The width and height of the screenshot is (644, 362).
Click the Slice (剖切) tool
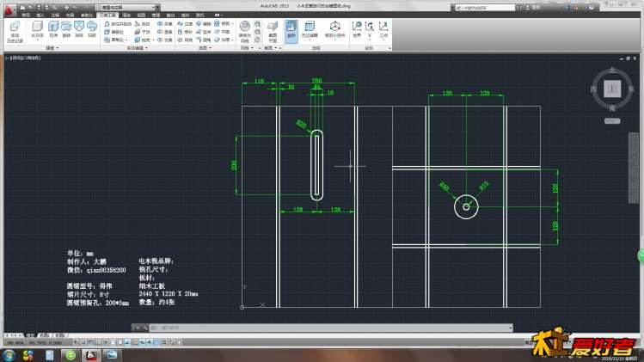(143, 24)
